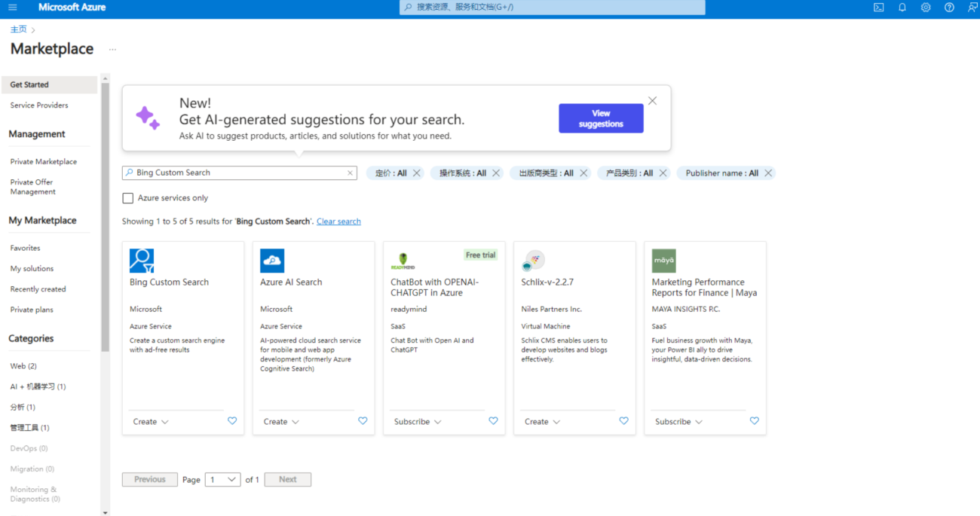Filter by 管理工具 (1) category
The height and width of the screenshot is (516, 980).
29,428
